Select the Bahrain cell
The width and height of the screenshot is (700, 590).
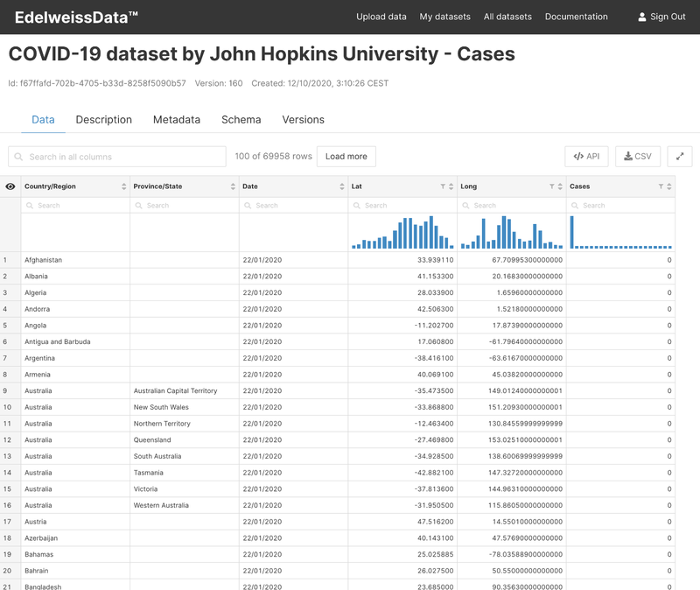[x=75, y=571]
